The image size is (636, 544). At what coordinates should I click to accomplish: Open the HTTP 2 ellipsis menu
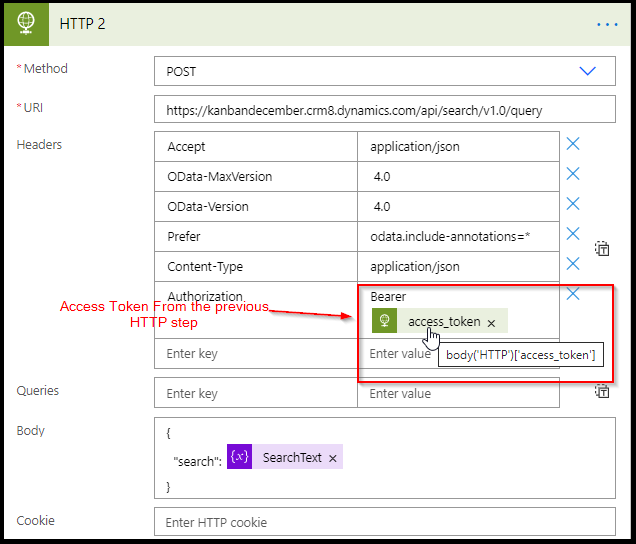(607, 24)
